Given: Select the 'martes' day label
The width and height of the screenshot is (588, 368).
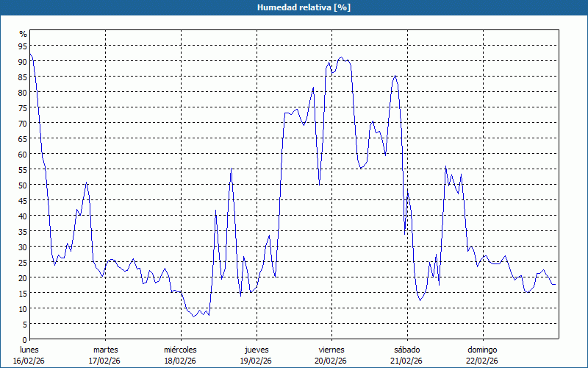Looking at the screenshot, I should tap(105, 350).
